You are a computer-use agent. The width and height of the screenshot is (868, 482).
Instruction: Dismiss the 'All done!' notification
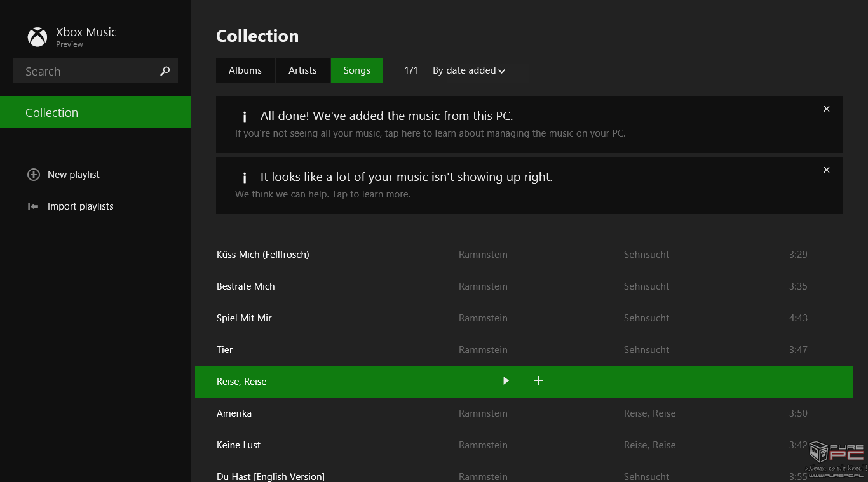(x=827, y=109)
